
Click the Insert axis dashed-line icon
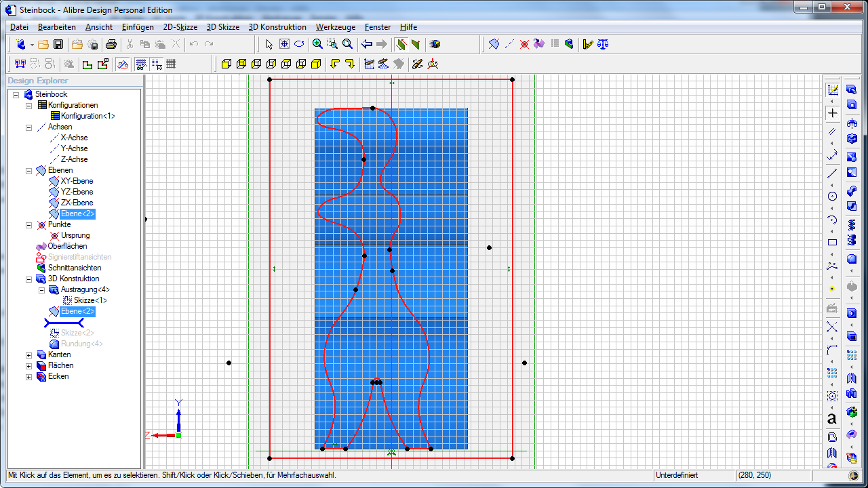coord(509,44)
